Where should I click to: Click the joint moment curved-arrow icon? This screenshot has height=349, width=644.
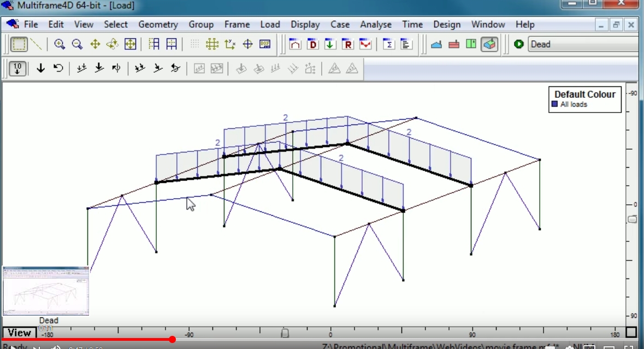[x=58, y=68]
